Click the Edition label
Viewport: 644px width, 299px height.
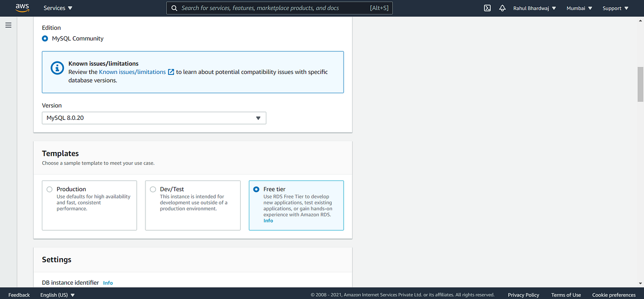coord(51,28)
